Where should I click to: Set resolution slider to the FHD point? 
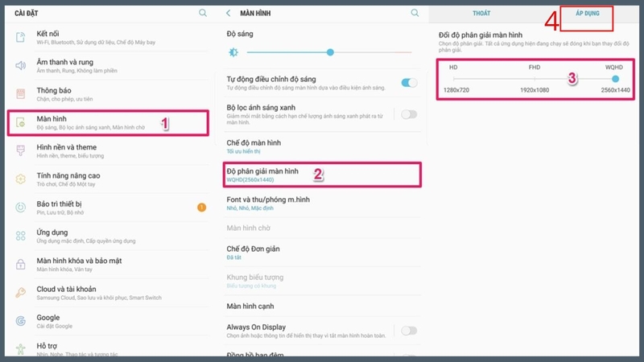[535, 78]
